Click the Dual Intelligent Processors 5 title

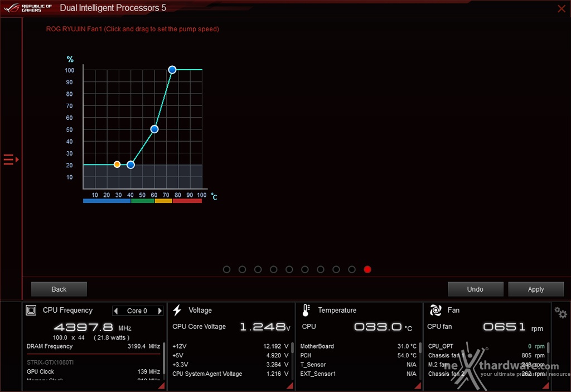pos(113,8)
